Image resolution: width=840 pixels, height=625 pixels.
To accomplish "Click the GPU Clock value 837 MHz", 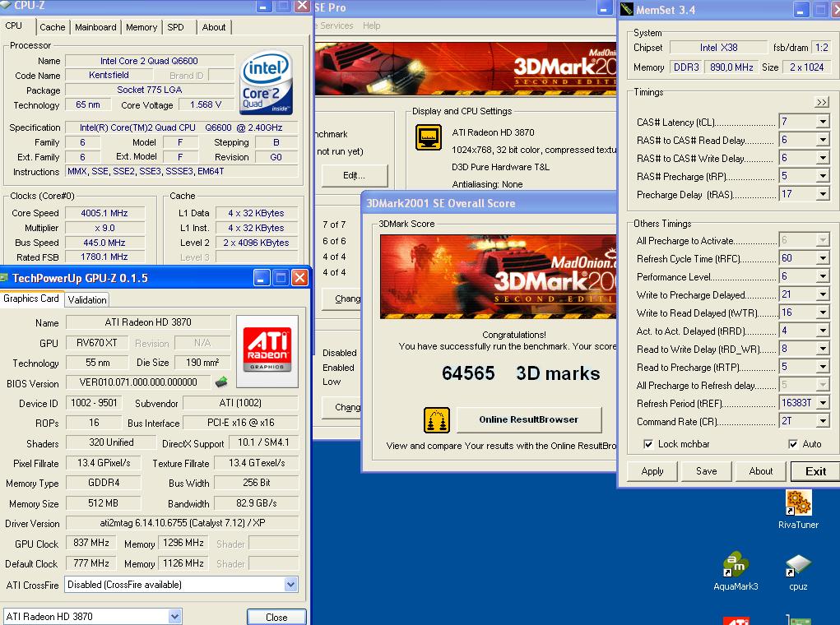I will tap(91, 543).
